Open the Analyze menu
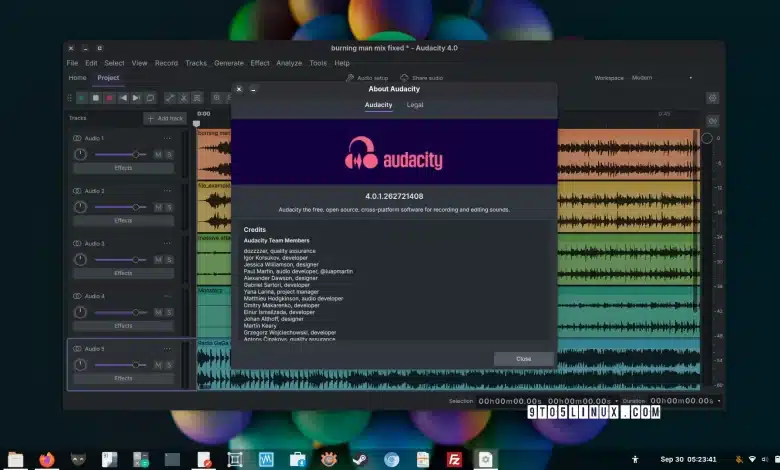Viewport: 780px width, 470px height. point(289,63)
